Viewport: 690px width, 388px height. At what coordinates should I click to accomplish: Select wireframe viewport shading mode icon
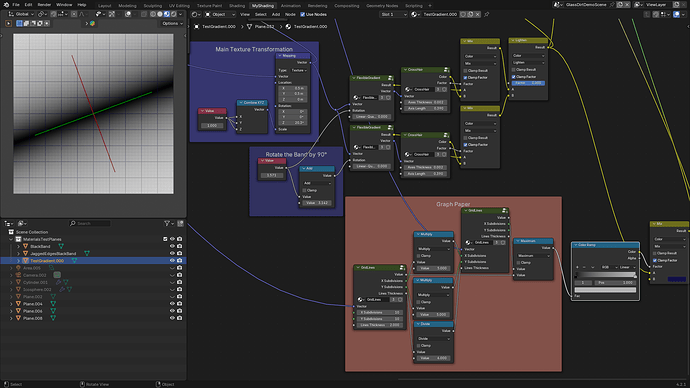[153, 14]
